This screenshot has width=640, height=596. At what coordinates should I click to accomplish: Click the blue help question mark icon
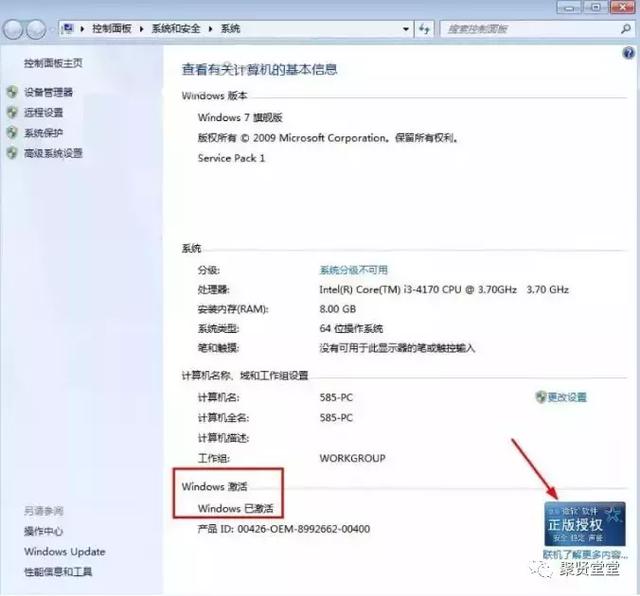coord(628,53)
